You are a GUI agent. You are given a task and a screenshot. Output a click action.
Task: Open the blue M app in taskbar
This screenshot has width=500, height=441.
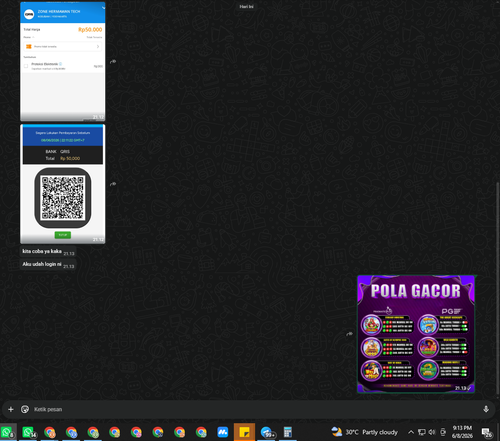coord(223,432)
